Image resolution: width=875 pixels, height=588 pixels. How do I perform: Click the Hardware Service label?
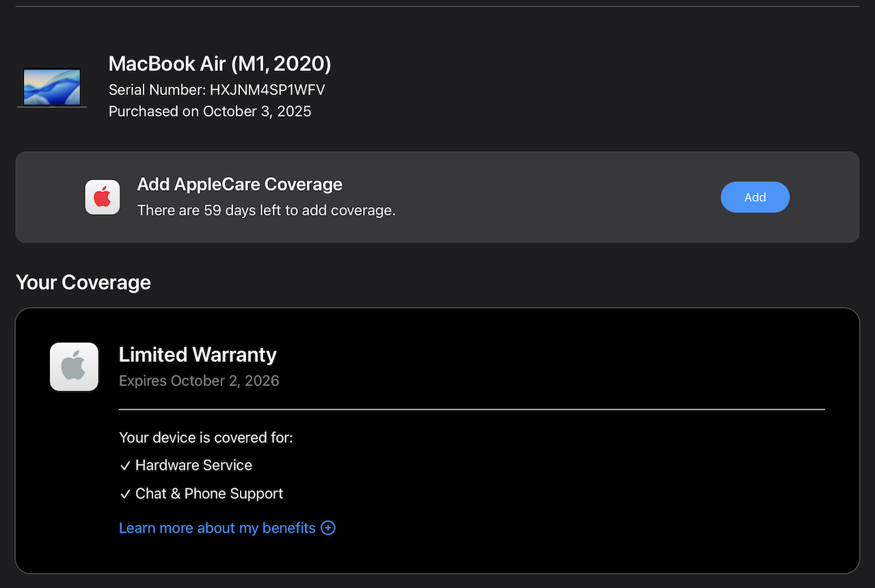[x=193, y=466]
